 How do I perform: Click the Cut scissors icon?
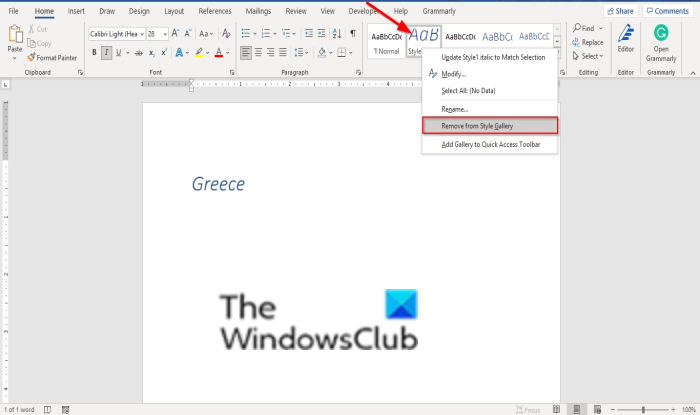click(31, 29)
